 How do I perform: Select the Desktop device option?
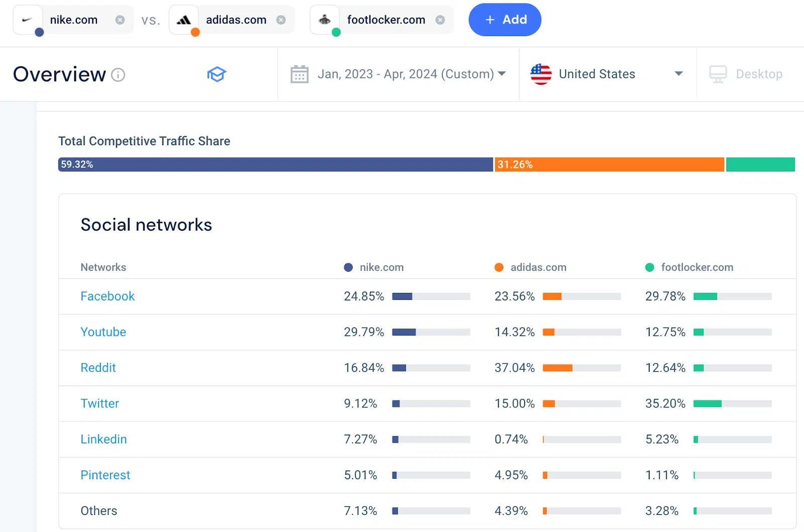pos(746,74)
